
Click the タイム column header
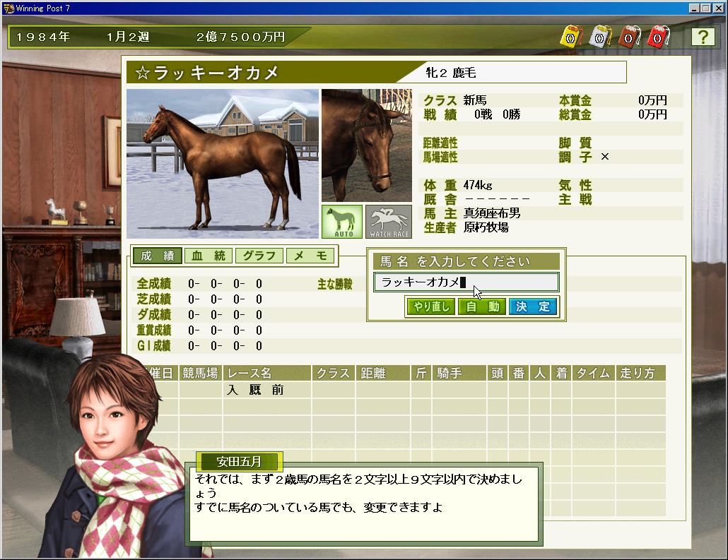[594, 373]
